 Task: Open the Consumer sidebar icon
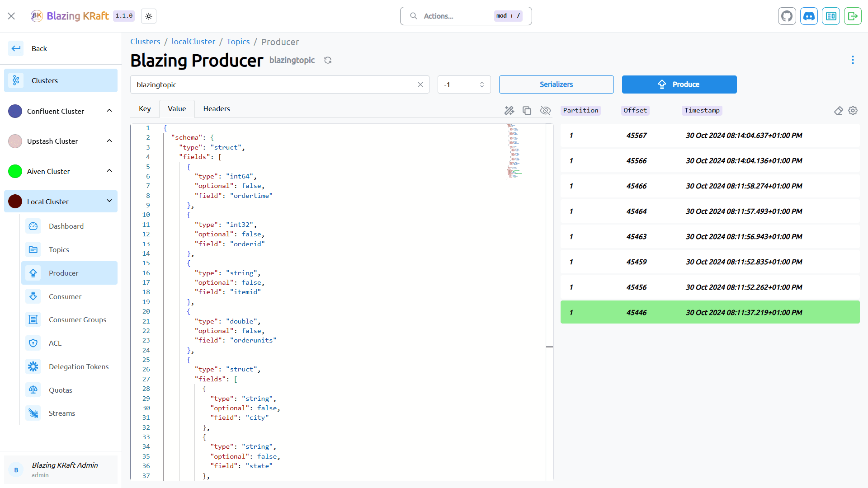[33, 296]
